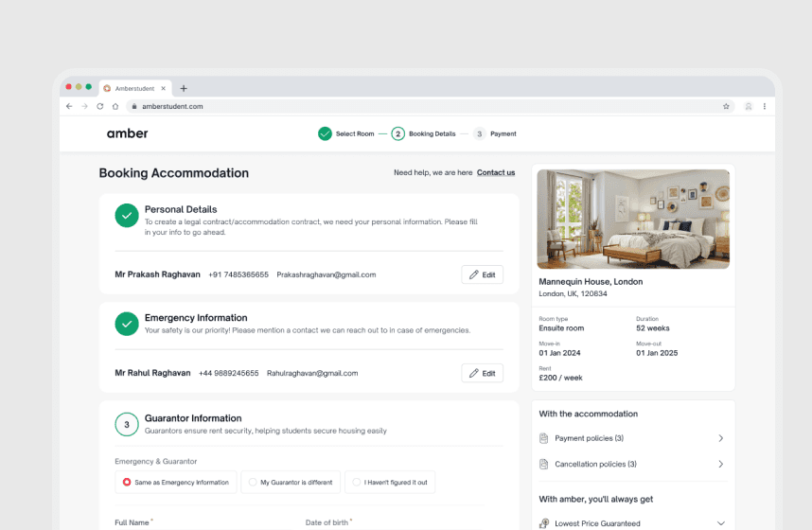Viewport: 812px width, 530px height.
Task: Click email Rahulraghavan@gmail.com
Action: (312, 373)
